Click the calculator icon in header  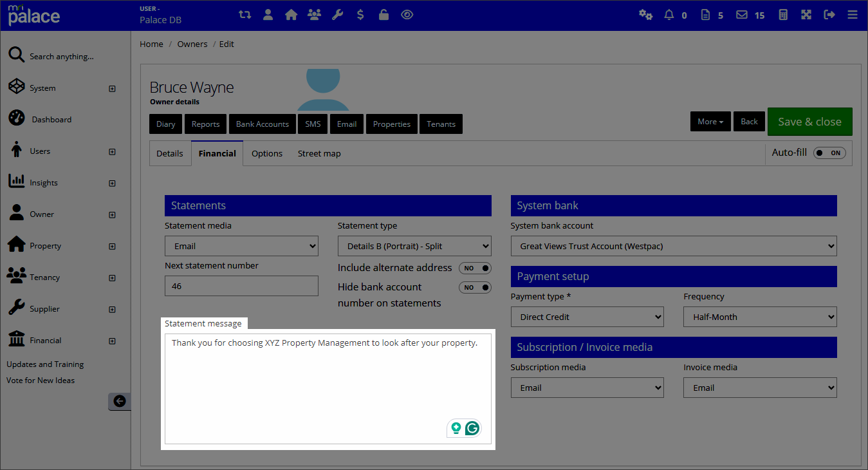coord(783,15)
